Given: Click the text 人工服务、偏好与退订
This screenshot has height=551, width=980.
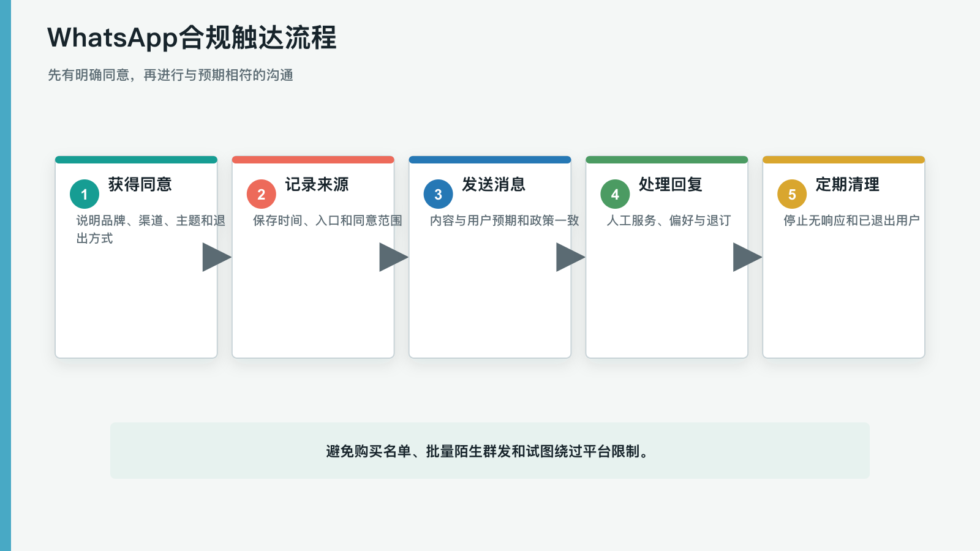Looking at the screenshot, I should 669,220.
